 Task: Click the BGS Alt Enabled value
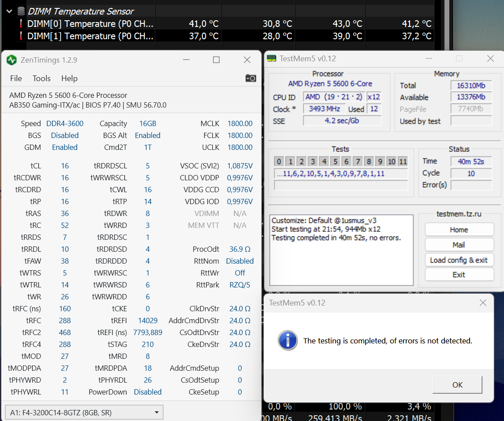[x=148, y=135]
